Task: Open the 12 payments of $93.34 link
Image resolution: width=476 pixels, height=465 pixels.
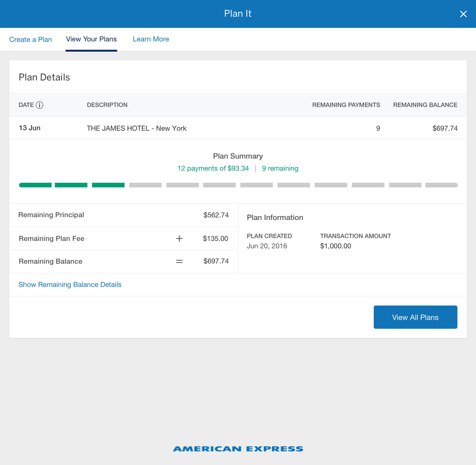Action: 213,168
